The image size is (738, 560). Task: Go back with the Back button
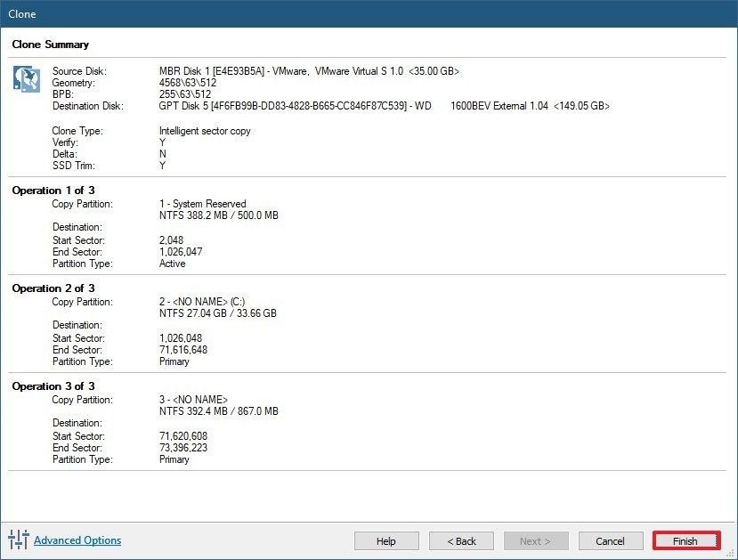coord(461,540)
